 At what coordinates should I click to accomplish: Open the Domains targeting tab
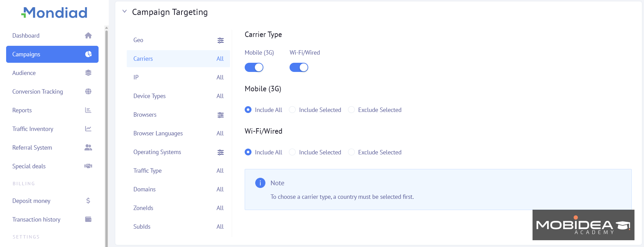[178, 189]
